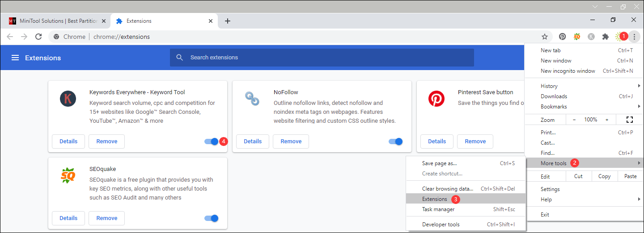The width and height of the screenshot is (644, 233).
Task: Toggle the SEOquake extension off
Action: point(212,218)
